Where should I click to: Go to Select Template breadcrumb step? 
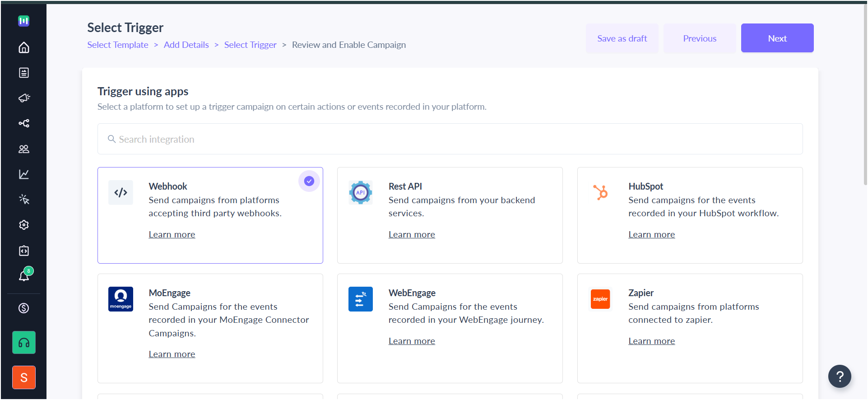point(118,45)
